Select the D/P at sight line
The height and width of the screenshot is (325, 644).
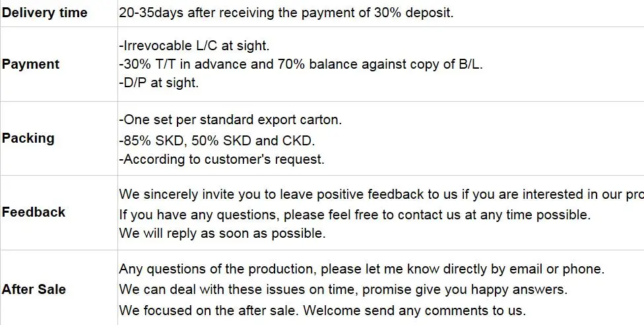158,83
